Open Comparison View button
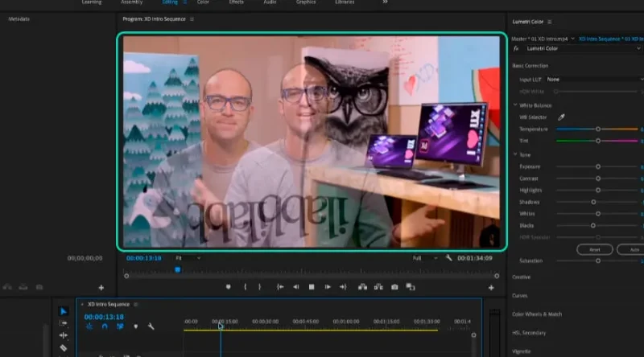Image resolution: width=644 pixels, height=357 pixels. 411,287
